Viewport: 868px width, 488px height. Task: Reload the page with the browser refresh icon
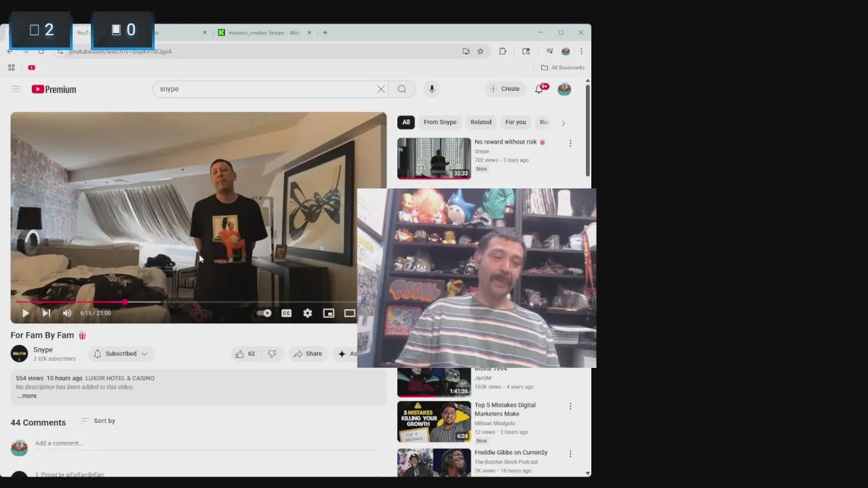pyautogui.click(x=41, y=52)
